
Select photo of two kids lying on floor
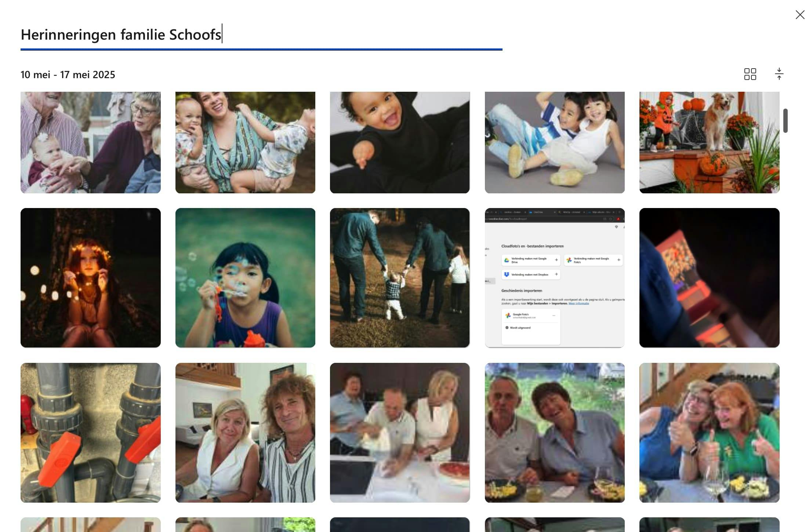[555, 142]
